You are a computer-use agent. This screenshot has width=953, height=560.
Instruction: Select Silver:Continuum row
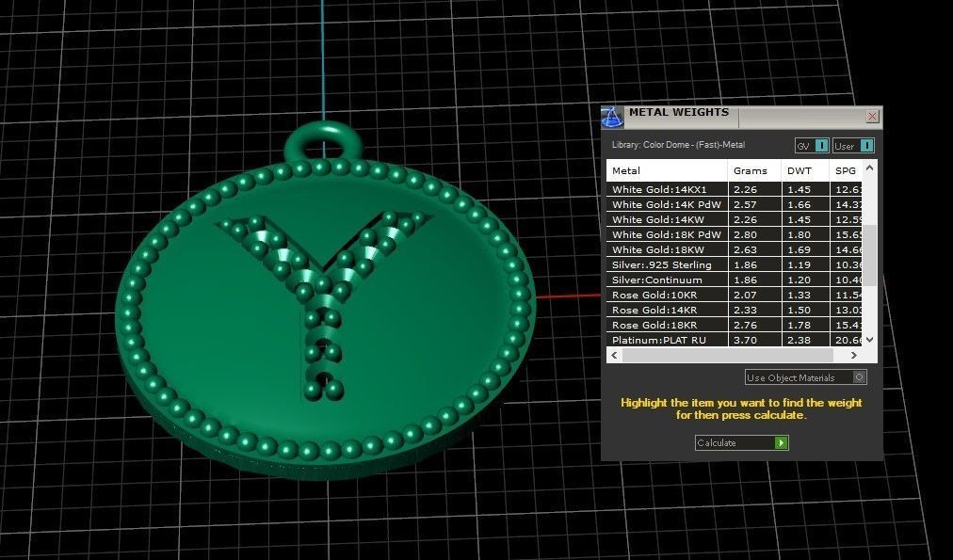[x=734, y=280]
